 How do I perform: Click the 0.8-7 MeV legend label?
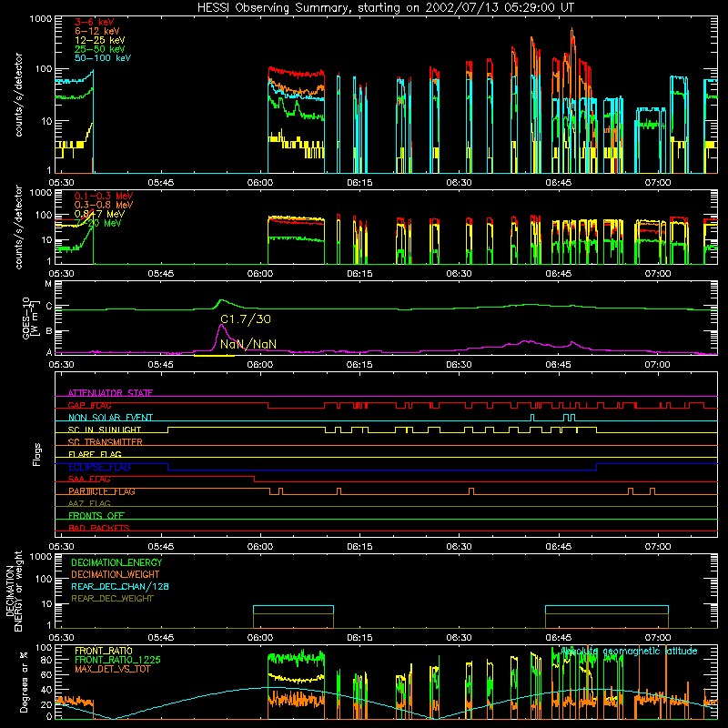pyautogui.click(x=99, y=214)
